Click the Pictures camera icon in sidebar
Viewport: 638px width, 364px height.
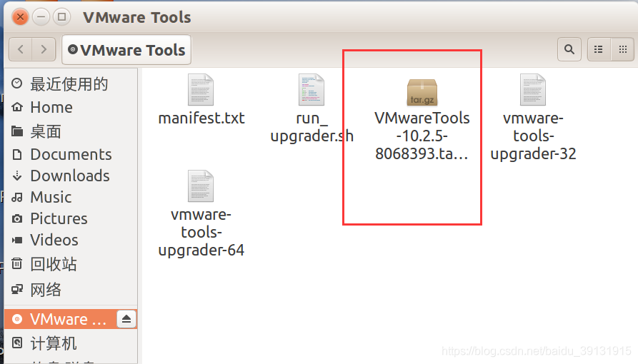17,219
